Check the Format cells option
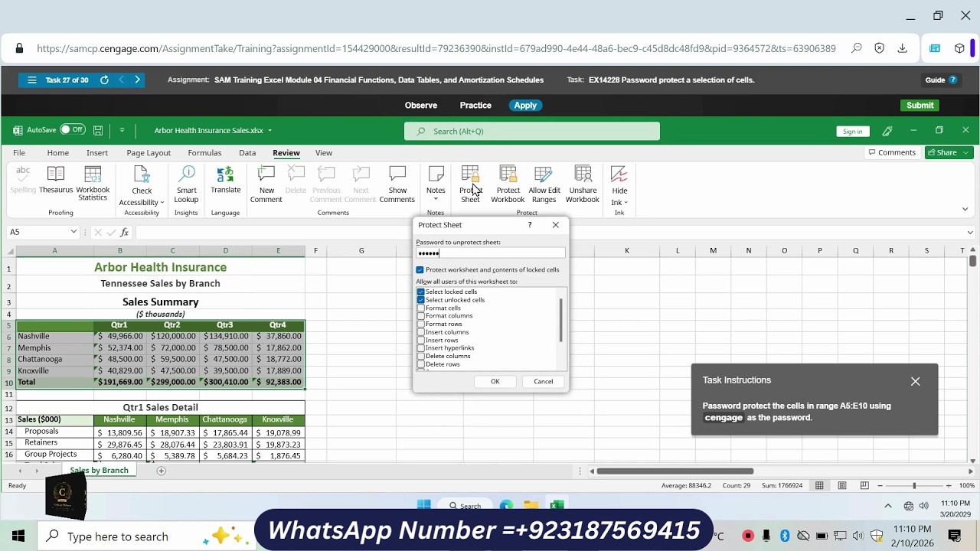This screenshot has height=551, width=980. click(x=420, y=308)
